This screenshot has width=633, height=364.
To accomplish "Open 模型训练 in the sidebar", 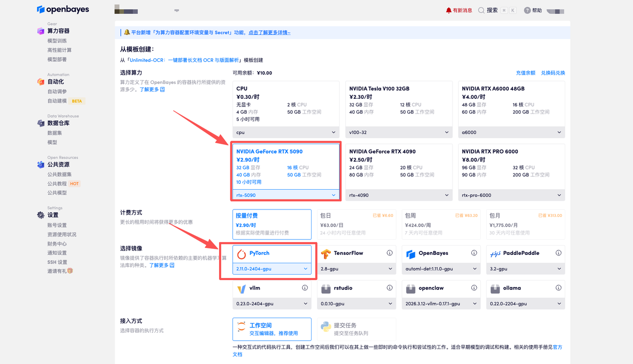I will click(x=57, y=41).
